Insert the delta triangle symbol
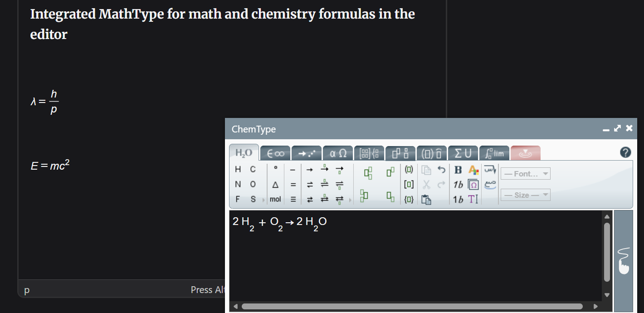 coord(275,185)
